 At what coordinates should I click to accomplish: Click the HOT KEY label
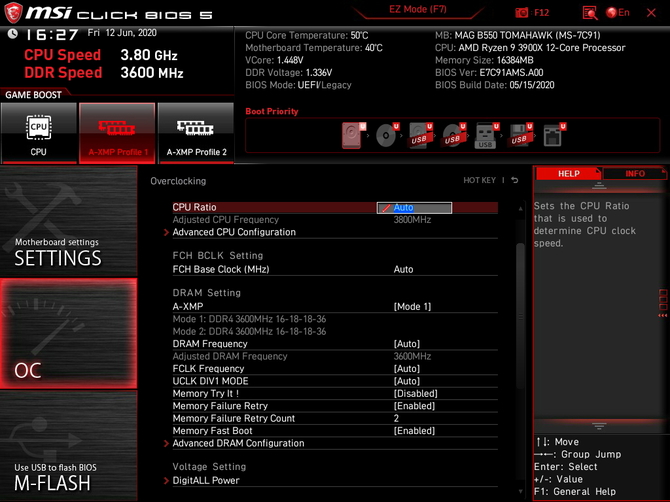coord(479,180)
